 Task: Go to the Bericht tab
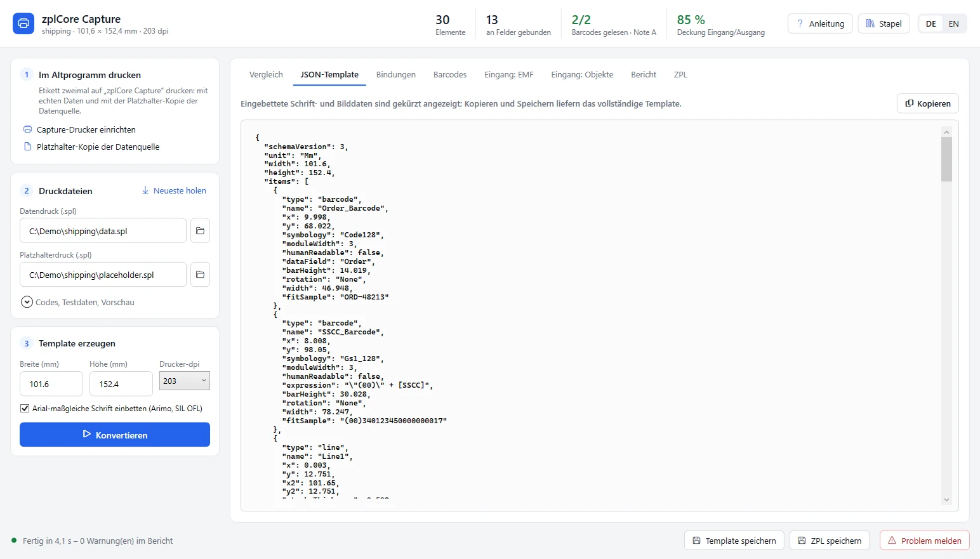click(x=644, y=74)
